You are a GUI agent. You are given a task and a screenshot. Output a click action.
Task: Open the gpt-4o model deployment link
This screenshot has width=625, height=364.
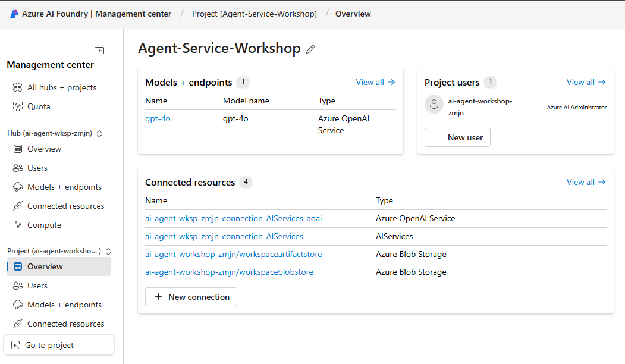(158, 118)
